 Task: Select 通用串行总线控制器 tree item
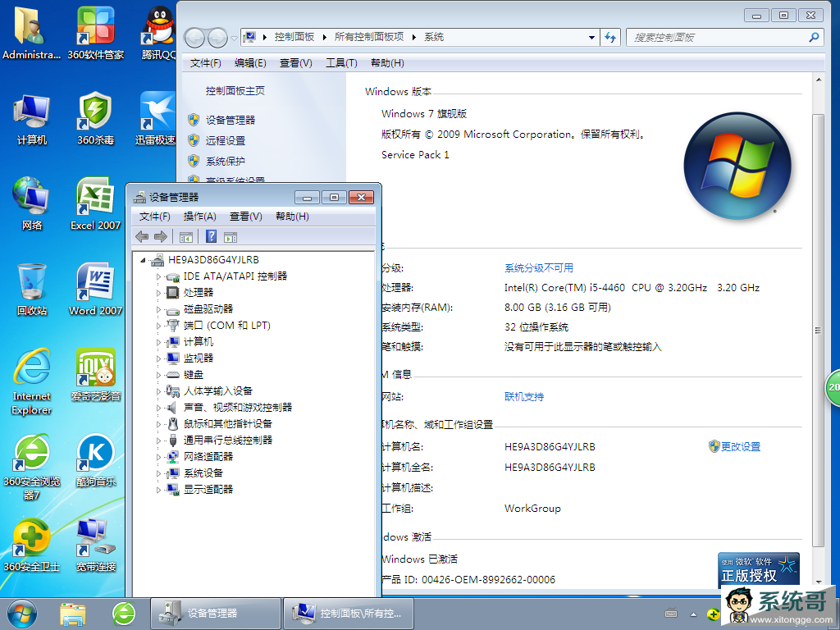click(x=228, y=441)
